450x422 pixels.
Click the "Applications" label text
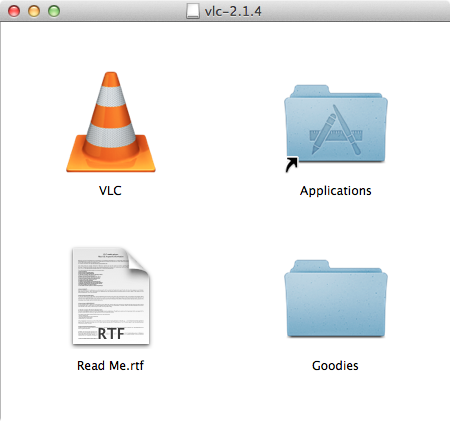(x=336, y=191)
